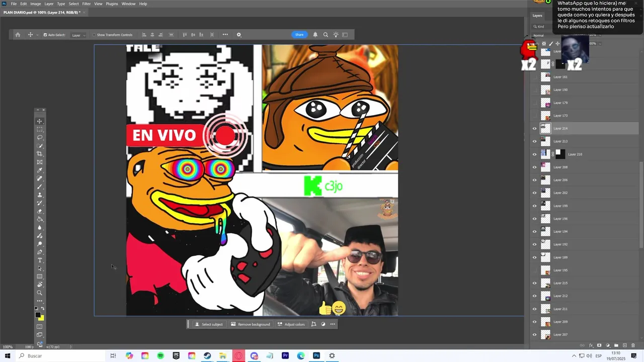Image resolution: width=644 pixels, height=362 pixels.
Task: Switch to the PLAN DIARIO.psd document tab
Action: 42,12
